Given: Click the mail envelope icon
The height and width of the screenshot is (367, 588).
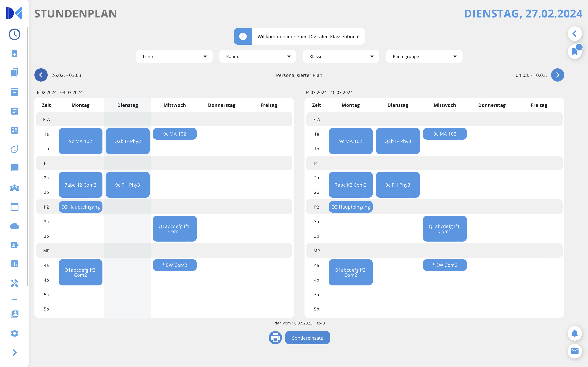Looking at the screenshot, I should [x=574, y=351].
